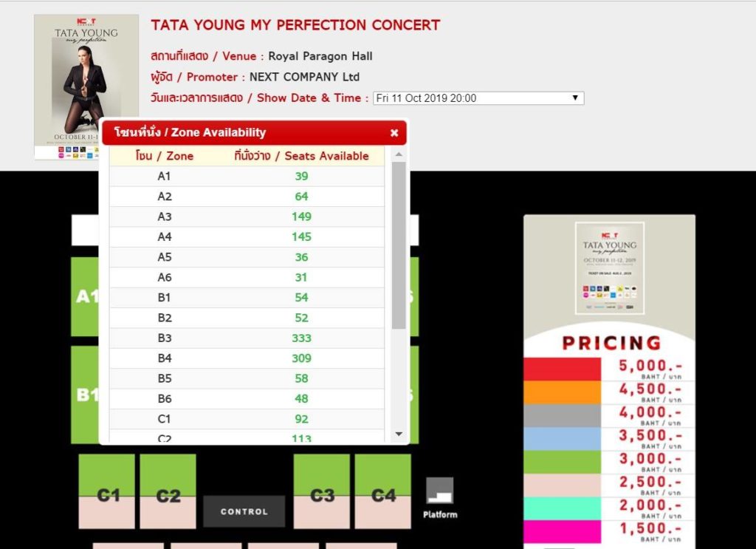The width and height of the screenshot is (756, 549).
Task: Click the B6 zone name in the table
Action: pyautogui.click(x=165, y=399)
